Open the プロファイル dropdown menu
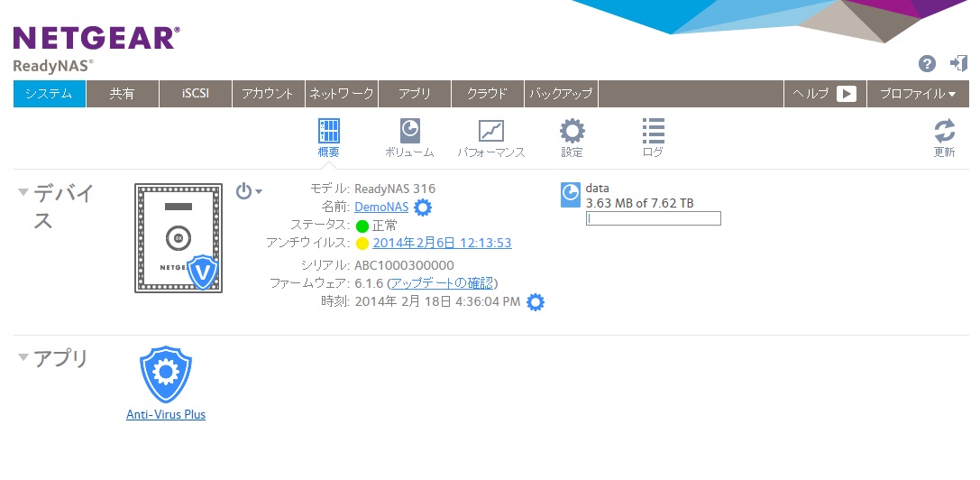 (918, 94)
